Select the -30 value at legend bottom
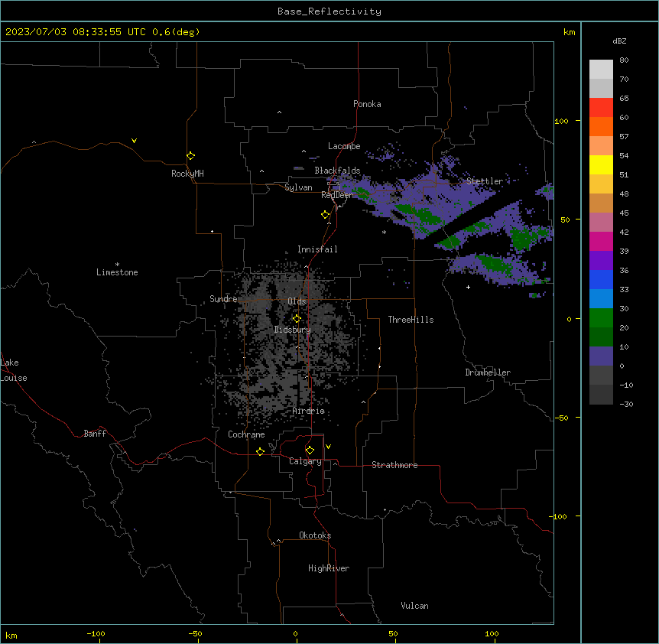The height and width of the screenshot is (644, 659). pyautogui.click(x=626, y=405)
